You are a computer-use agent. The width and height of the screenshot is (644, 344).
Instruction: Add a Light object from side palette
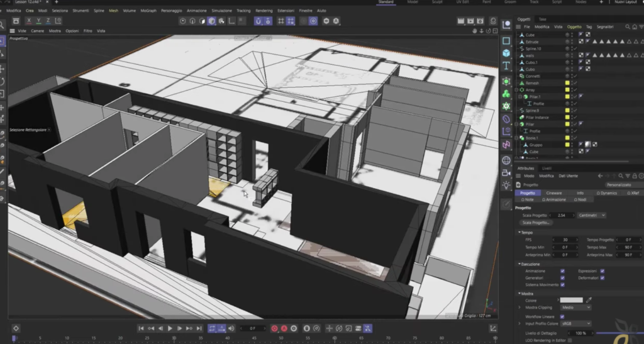506,185
